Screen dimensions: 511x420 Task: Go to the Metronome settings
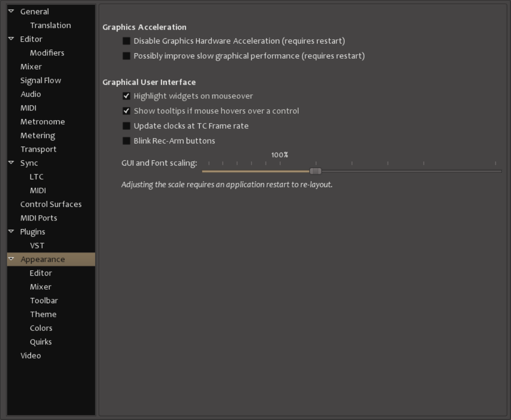(x=43, y=122)
